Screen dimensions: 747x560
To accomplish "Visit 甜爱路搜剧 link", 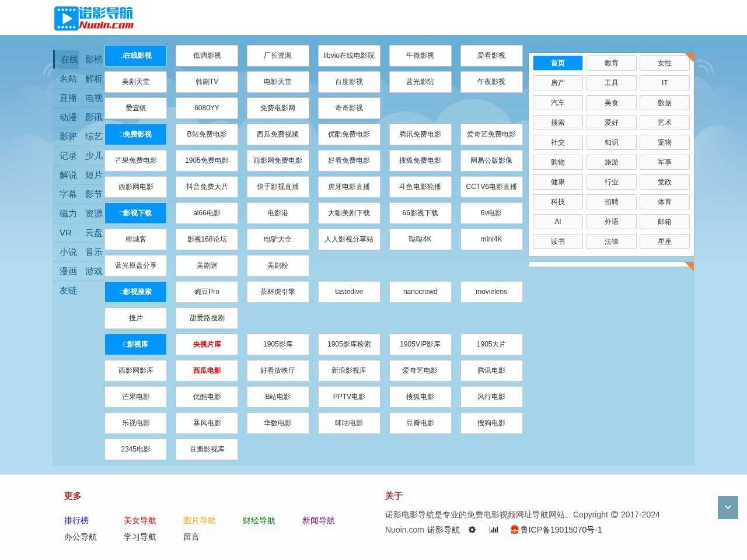I will (207, 318).
